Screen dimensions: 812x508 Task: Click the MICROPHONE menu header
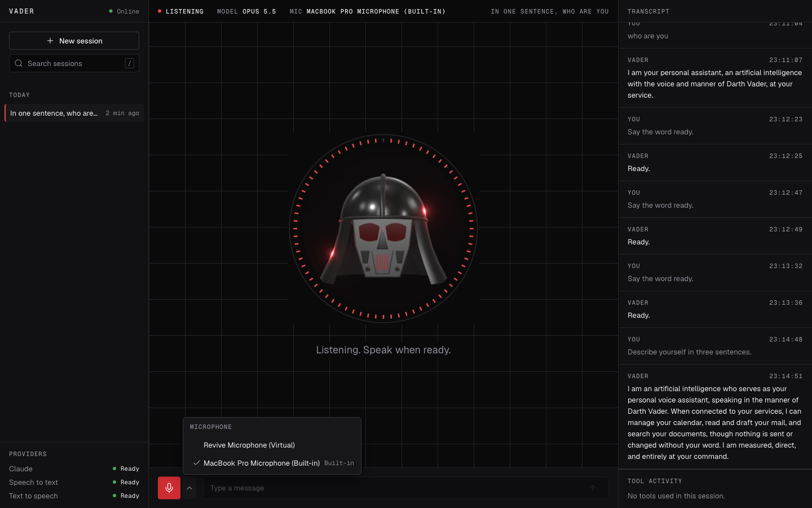[x=211, y=427]
